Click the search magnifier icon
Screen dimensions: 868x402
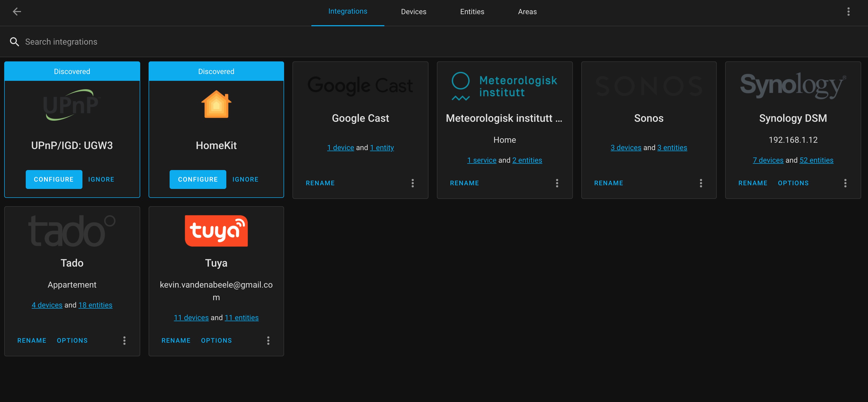click(14, 42)
